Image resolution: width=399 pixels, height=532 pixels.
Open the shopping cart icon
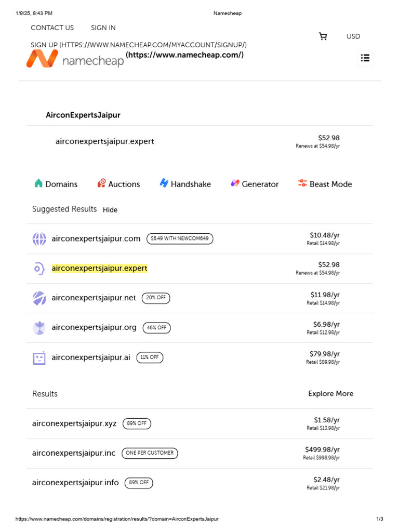point(323,36)
